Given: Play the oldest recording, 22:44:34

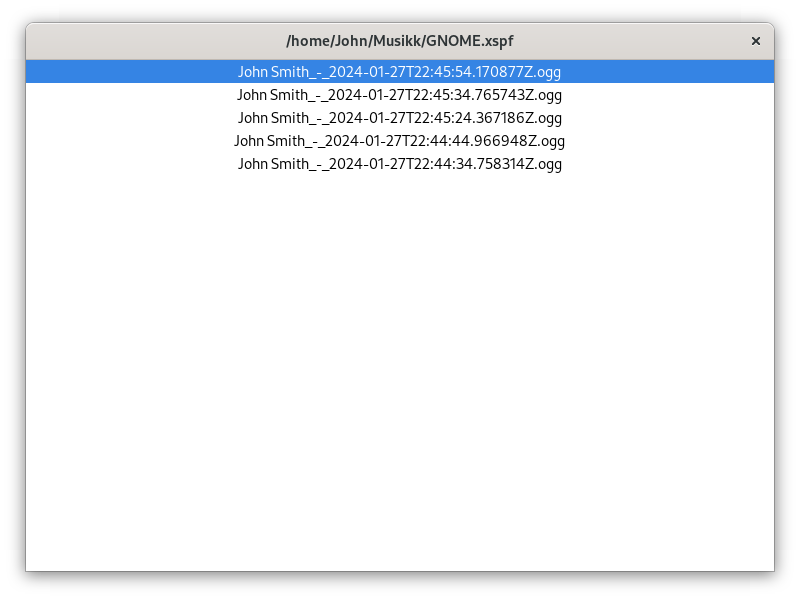Looking at the screenshot, I should coord(400,164).
